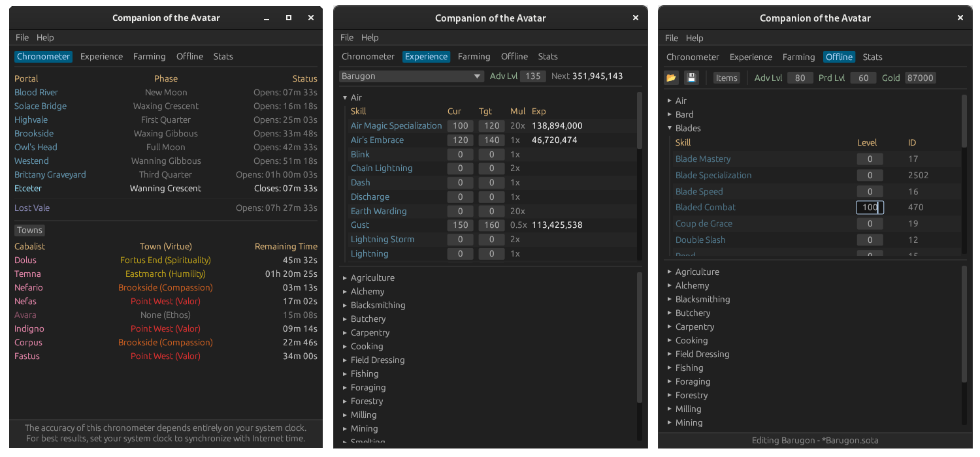Open File menu in the Offline window
The width and height of the screenshot is (980, 457).
point(672,38)
